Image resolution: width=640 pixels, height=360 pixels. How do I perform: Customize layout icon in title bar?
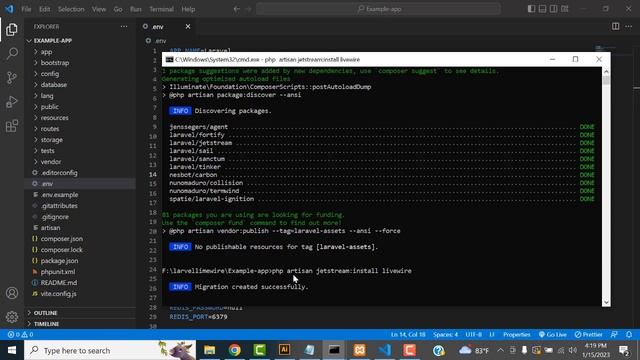coord(565,9)
